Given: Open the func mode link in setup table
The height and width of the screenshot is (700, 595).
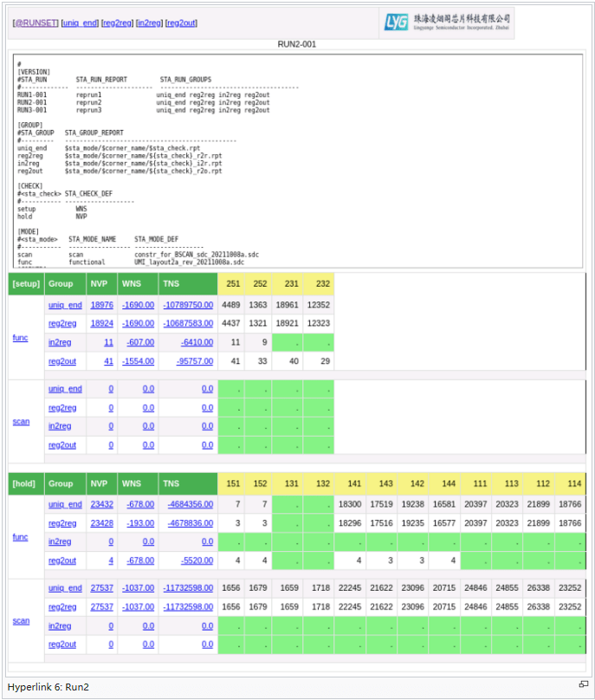Looking at the screenshot, I should pyautogui.click(x=20, y=338).
